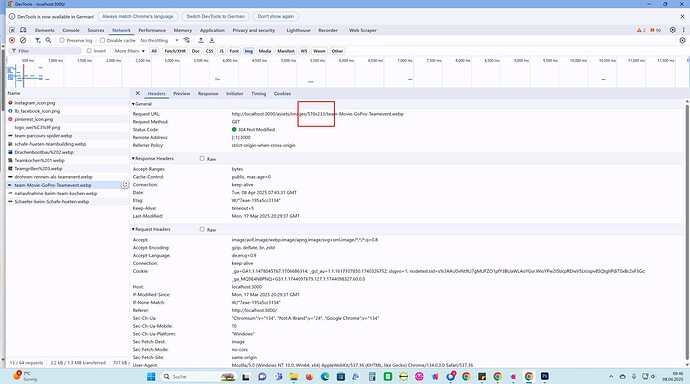Toggle the filter funnel icon
The image size is (690, 384).
pos(38,40)
